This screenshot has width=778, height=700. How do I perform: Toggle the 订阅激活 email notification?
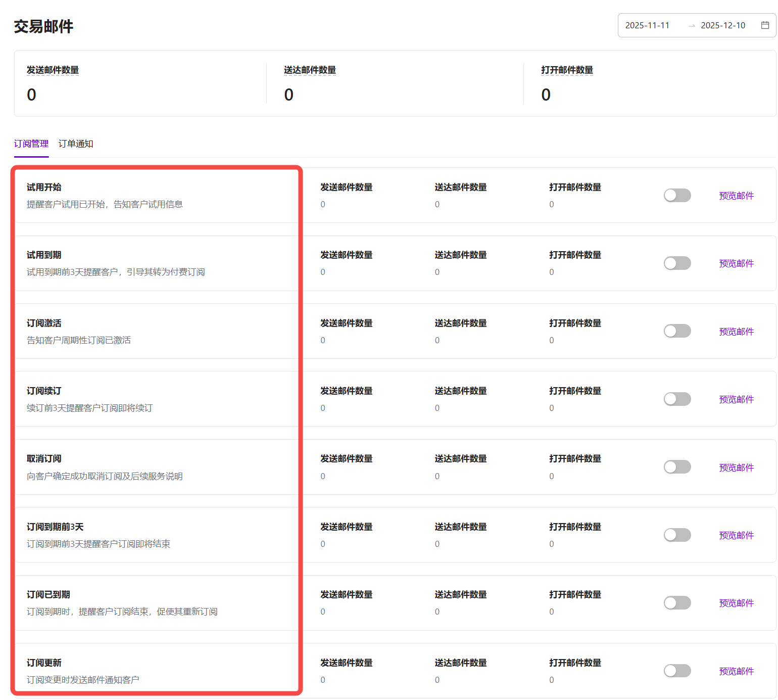point(677,331)
